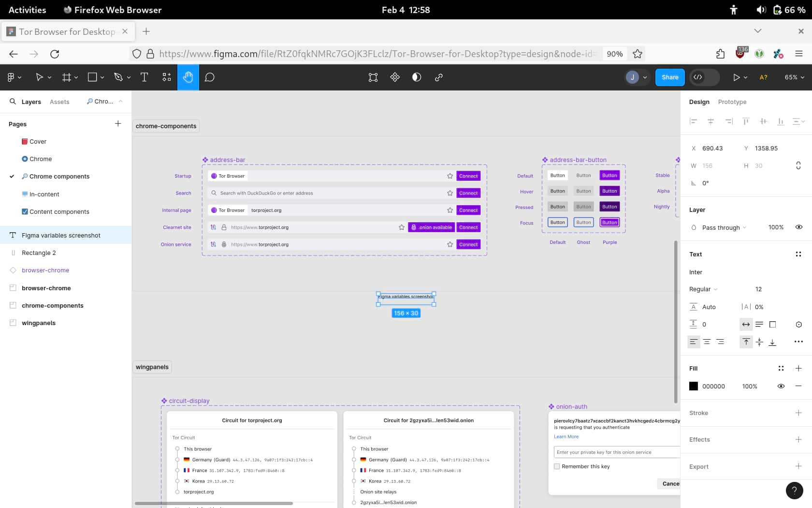The width and height of the screenshot is (812, 508).
Task: Open the Cover page
Action: point(38,142)
